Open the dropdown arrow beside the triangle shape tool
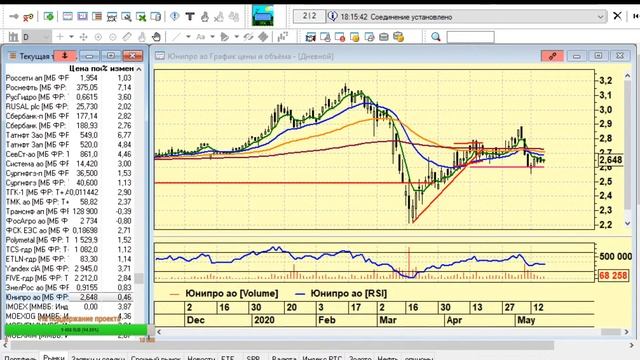Screen dimensions: 640x360 (x=237, y=37)
